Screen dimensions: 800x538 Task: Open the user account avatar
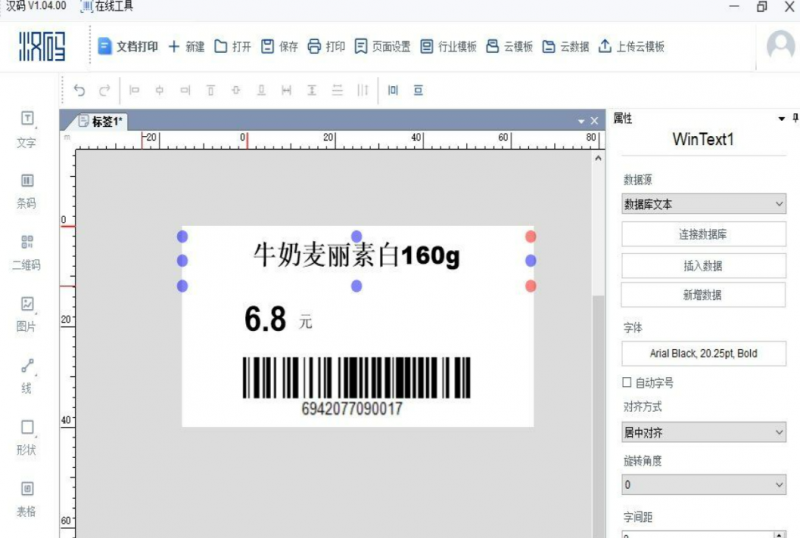coord(781,46)
